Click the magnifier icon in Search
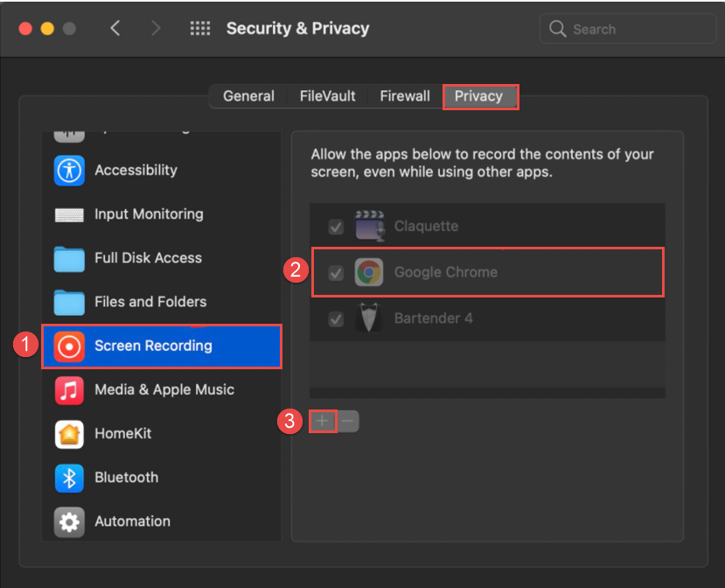Viewport: 725px width, 588px height. tap(557, 29)
